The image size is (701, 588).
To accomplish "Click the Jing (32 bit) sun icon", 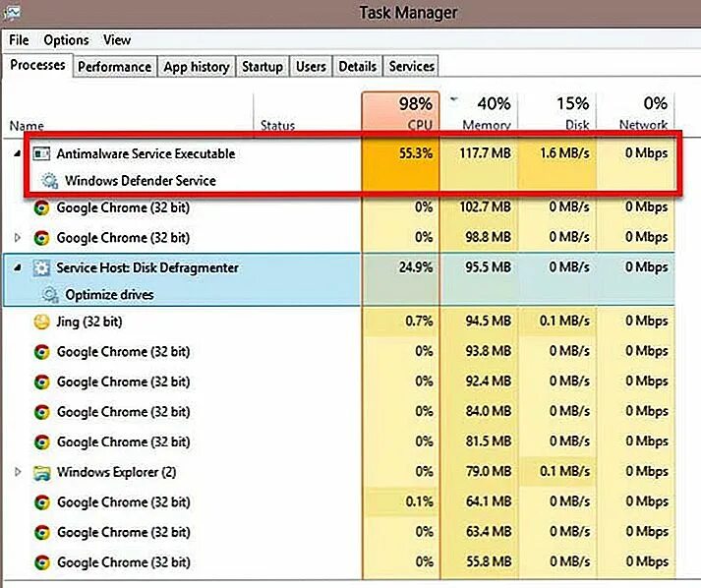I will [x=41, y=322].
